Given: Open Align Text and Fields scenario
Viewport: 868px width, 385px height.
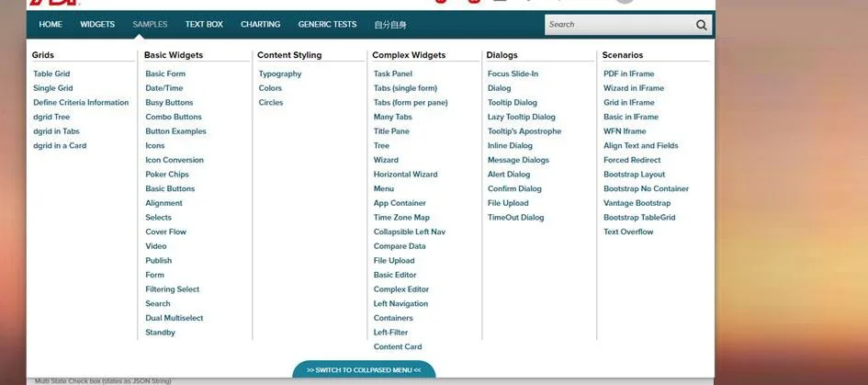Looking at the screenshot, I should coord(641,146).
